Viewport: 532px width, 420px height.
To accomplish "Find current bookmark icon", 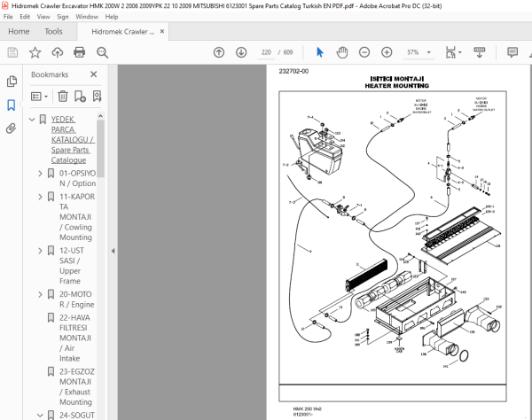I will [97, 97].
